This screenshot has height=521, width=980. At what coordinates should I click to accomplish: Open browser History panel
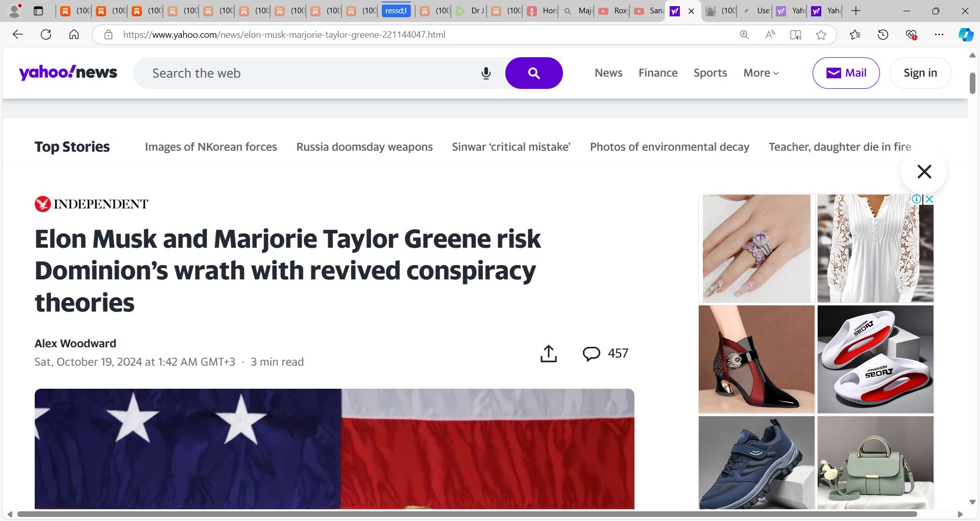pos(883,35)
